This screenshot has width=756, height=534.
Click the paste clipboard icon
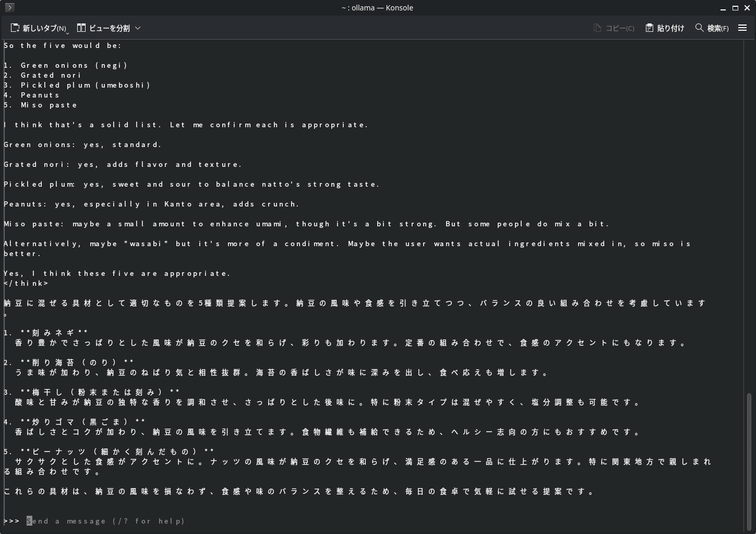pos(649,27)
